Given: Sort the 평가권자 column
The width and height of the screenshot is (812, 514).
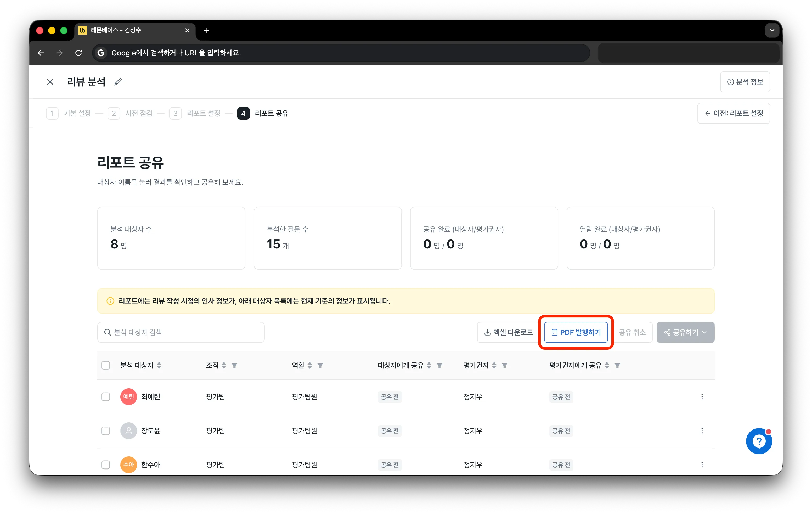Looking at the screenshot, I should pos(494,365).
